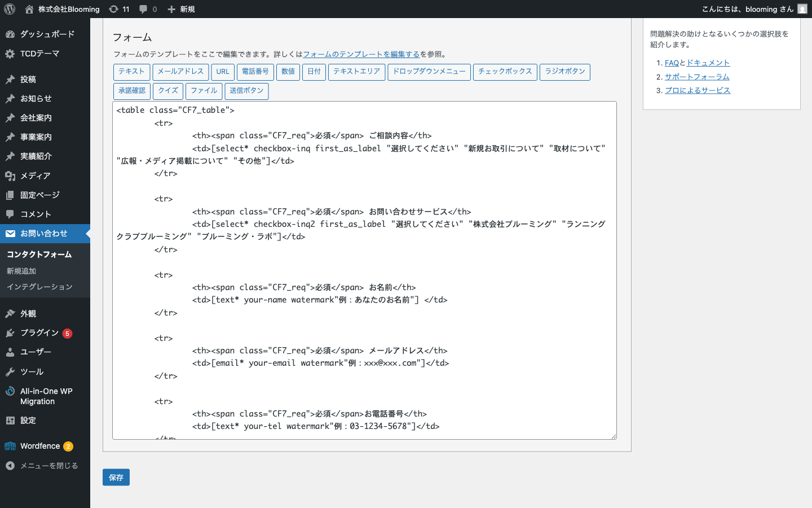The height and width of the screenshot is (508, 812).
Task: Insert a 承諾確認 form tag
Action: pos(132,91)
